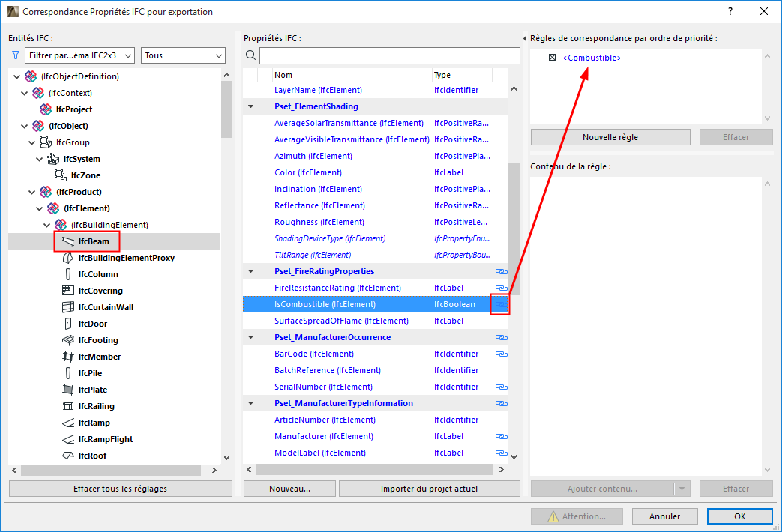This screenshot has width=782, height=532.
Task: Click Importer du projet actuel button
Action: (429, 489)
